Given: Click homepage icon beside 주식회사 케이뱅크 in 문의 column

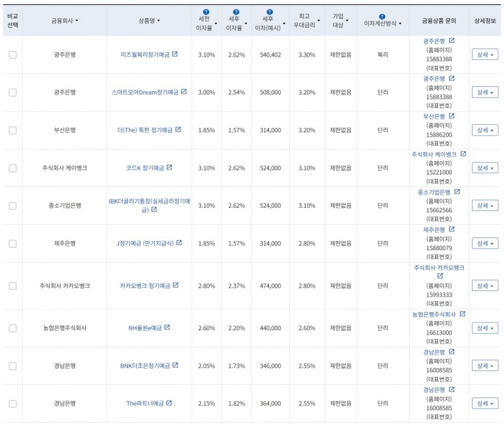Looking at the screenshot, I should pos(463,154).
